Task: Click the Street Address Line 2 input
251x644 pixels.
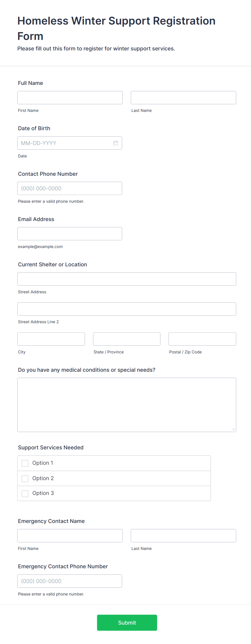Action: pyautogui.click(x=127, y=309)
